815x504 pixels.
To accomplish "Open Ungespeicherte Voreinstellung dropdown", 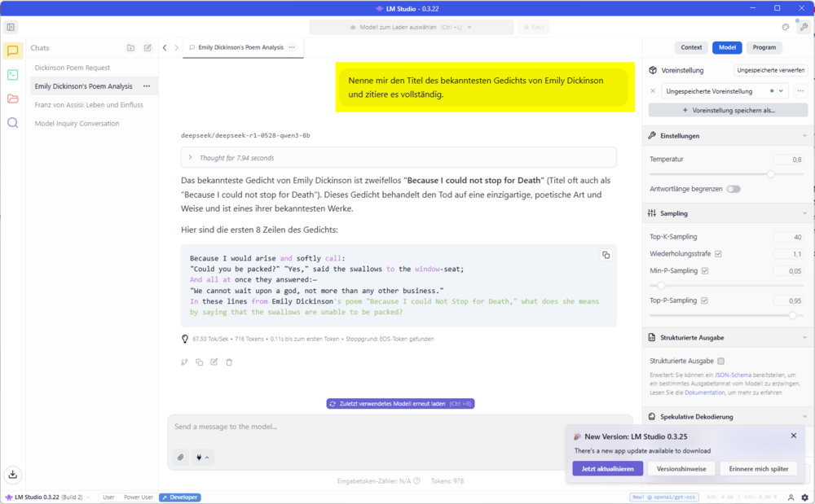I will pyautogui.click(x=725, y=91).
